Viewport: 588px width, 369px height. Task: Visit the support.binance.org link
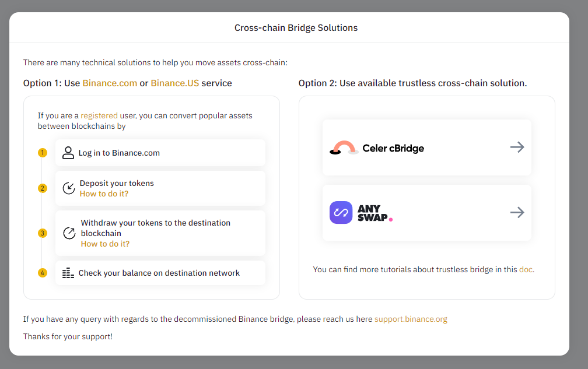click(411, 319)
